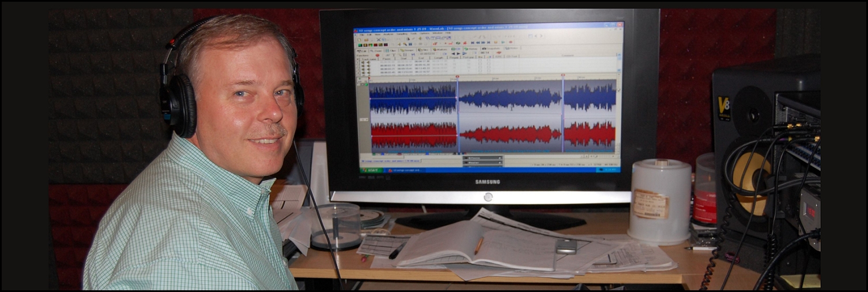Click the first green meter icon

point(361,44)
